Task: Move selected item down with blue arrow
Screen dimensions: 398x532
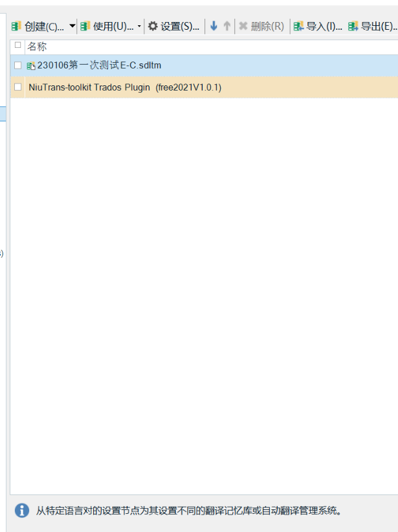Action: point(214,26)
